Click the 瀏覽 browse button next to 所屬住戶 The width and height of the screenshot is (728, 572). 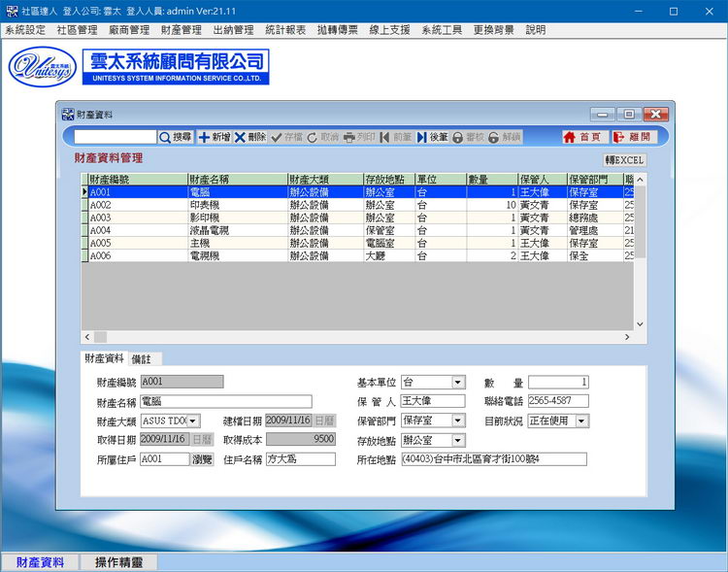(x=202, y=459)
